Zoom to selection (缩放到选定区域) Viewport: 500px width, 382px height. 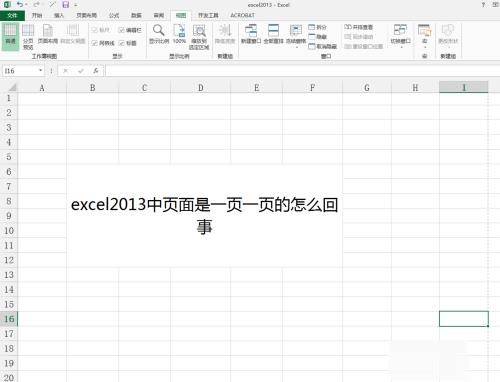point(199,37)
